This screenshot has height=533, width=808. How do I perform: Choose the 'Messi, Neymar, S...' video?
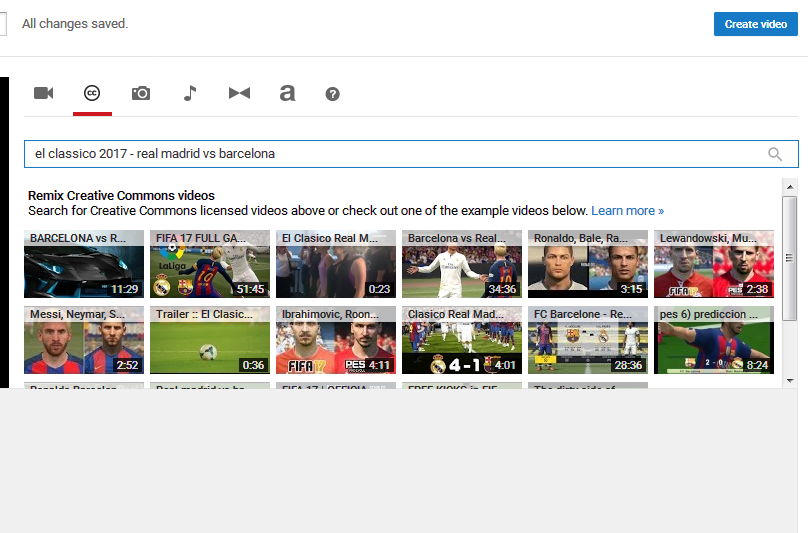[x=84, y=340]
